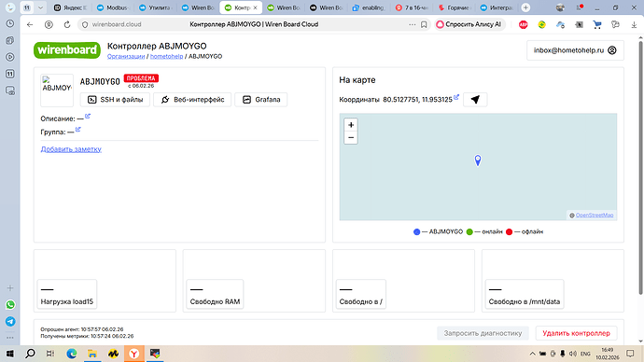Launch Grafana dashboard button
This screenshot has height=362, width=644.
pos(260,100)
